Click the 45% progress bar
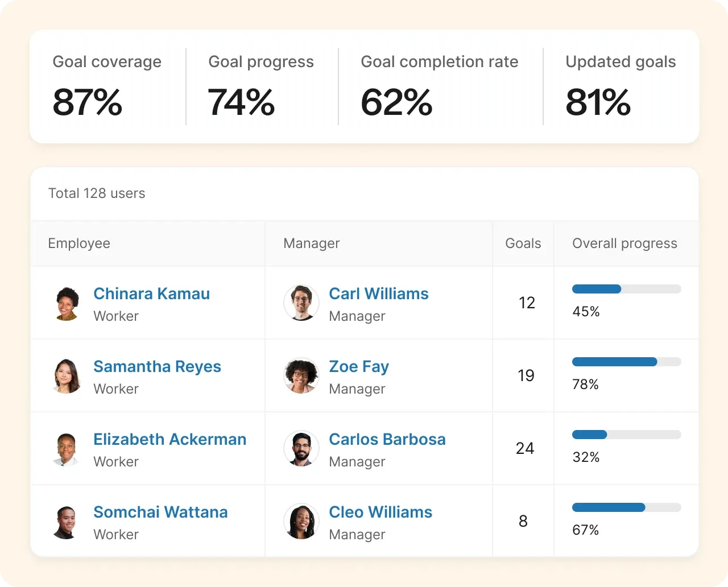This screenshot has width=728, height=587. click(626, 289)
